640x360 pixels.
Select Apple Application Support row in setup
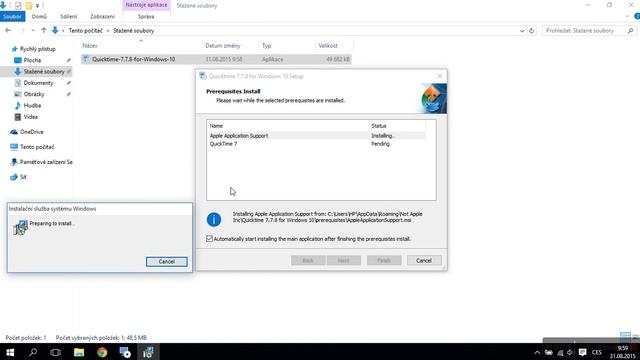[317, 136]
